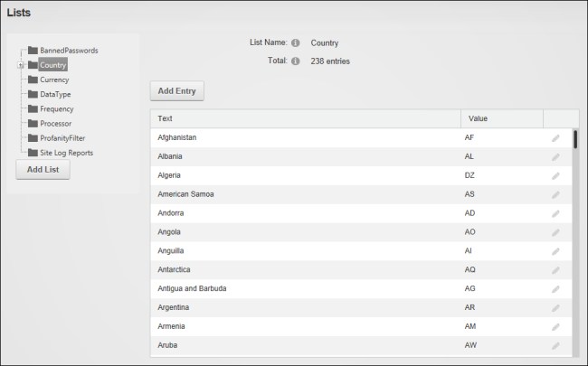
Task: Edit the Argentina entry pencil icon
Action: click(x=555, y=308)
